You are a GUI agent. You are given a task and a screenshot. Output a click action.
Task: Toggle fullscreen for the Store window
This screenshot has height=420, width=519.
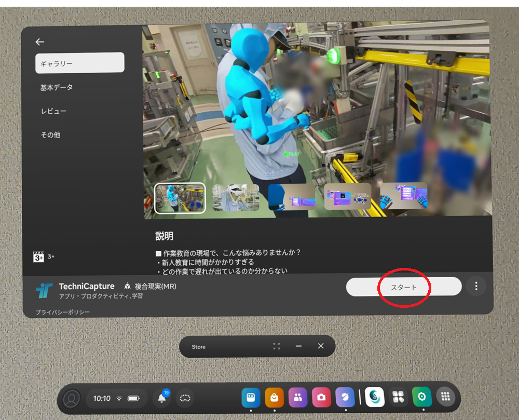click(277, 346)
